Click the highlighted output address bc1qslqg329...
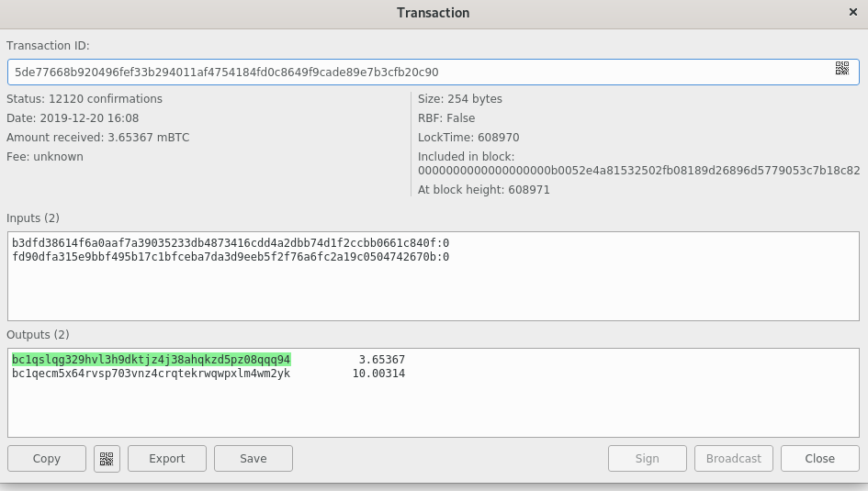This screenshot has height=491, width=868. (152, 360)
